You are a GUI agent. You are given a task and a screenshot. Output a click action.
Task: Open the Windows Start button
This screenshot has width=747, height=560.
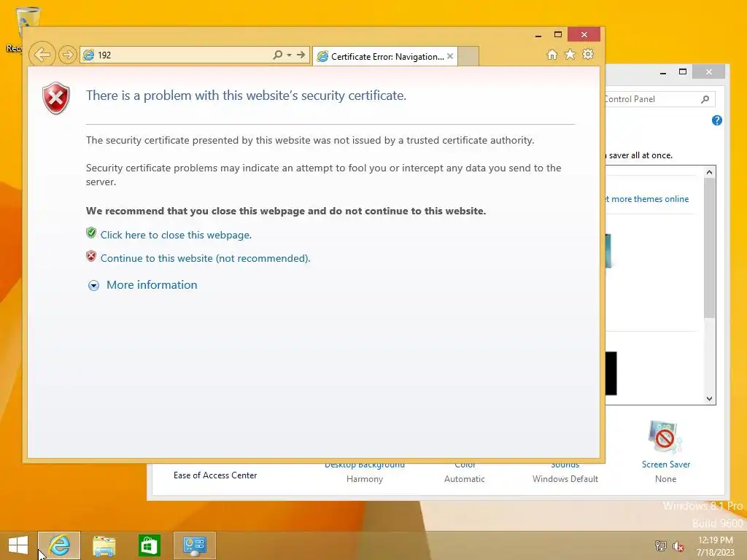point(18,545)
